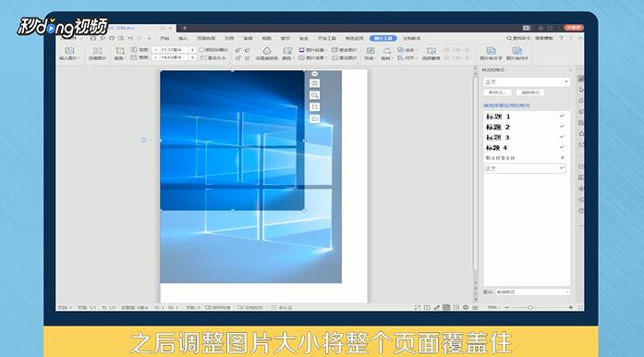Apply the 标题 2 style
644x357 pixels.
(x=526, y=127)
